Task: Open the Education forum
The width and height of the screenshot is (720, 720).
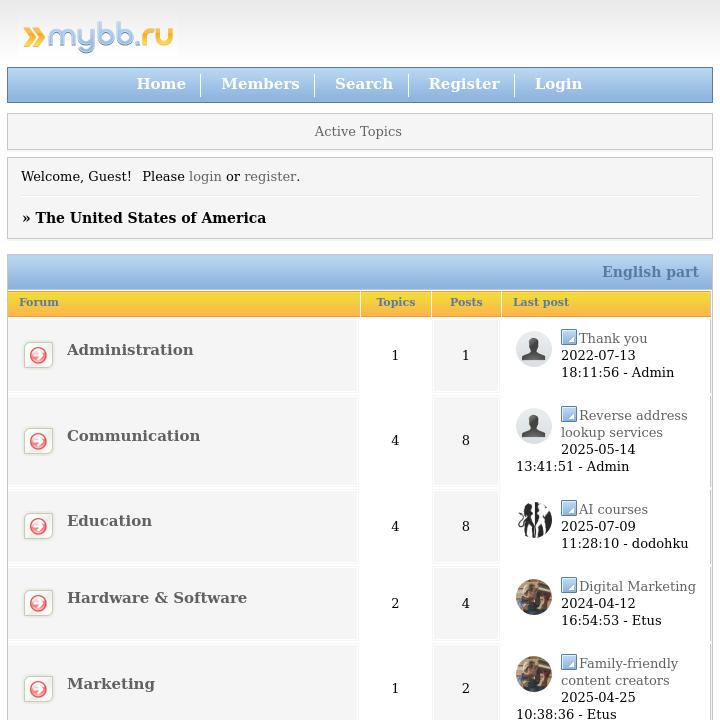Action: coord(109,521)
